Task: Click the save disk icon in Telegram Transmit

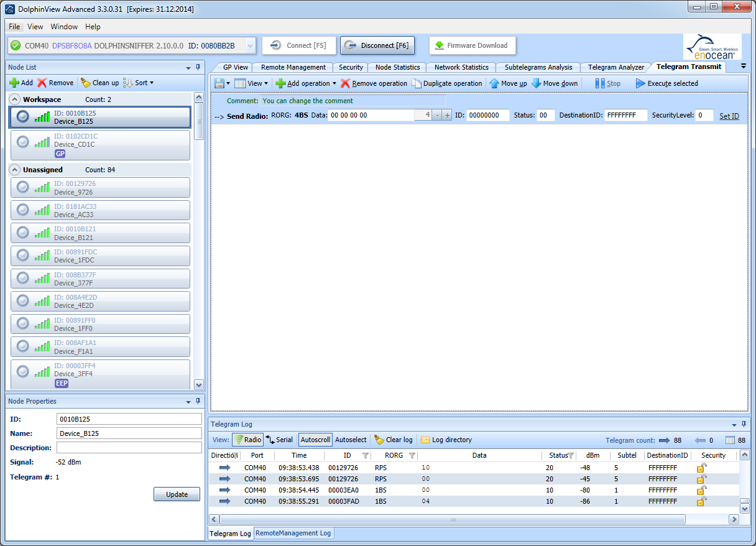Action: [x=219, y=83]
